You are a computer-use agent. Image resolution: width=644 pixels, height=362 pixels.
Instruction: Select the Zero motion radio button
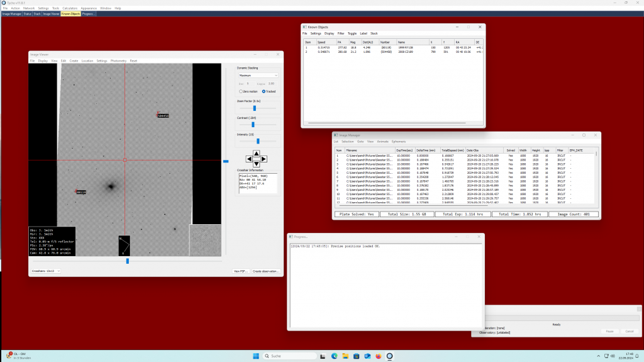[240, 91]
